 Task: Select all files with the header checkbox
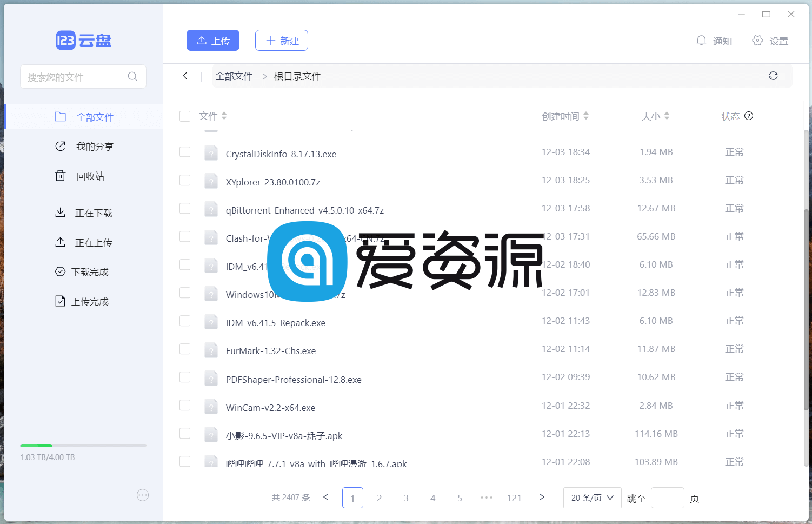point(185,116)
